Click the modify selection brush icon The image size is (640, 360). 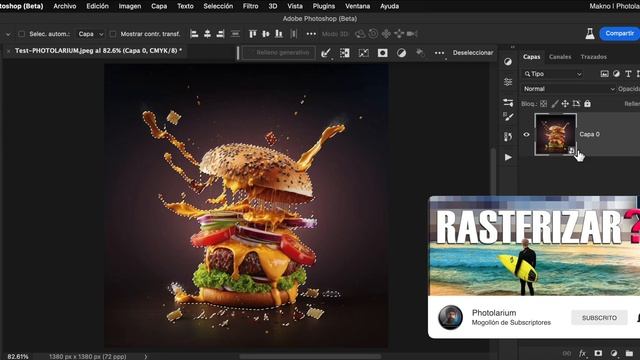click(x=326, y=53)
